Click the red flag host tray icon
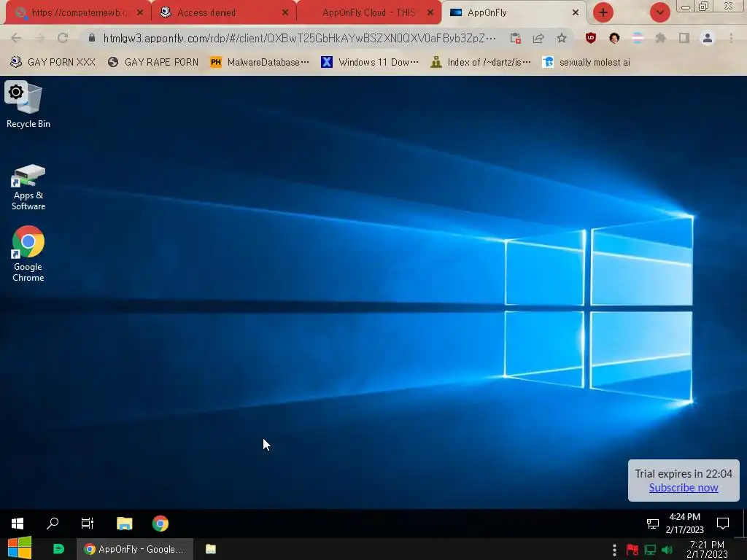Viewport: 747px width, 560px height. [632, 550]
